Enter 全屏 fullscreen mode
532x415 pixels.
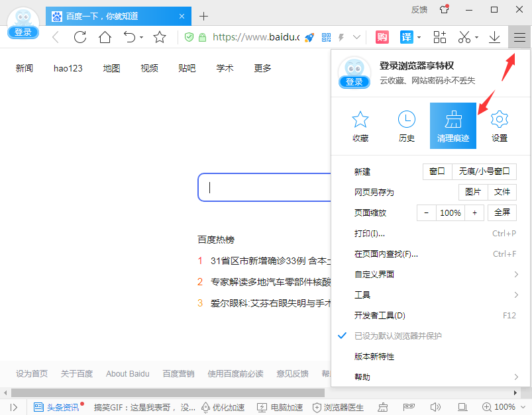pos(502,213)
